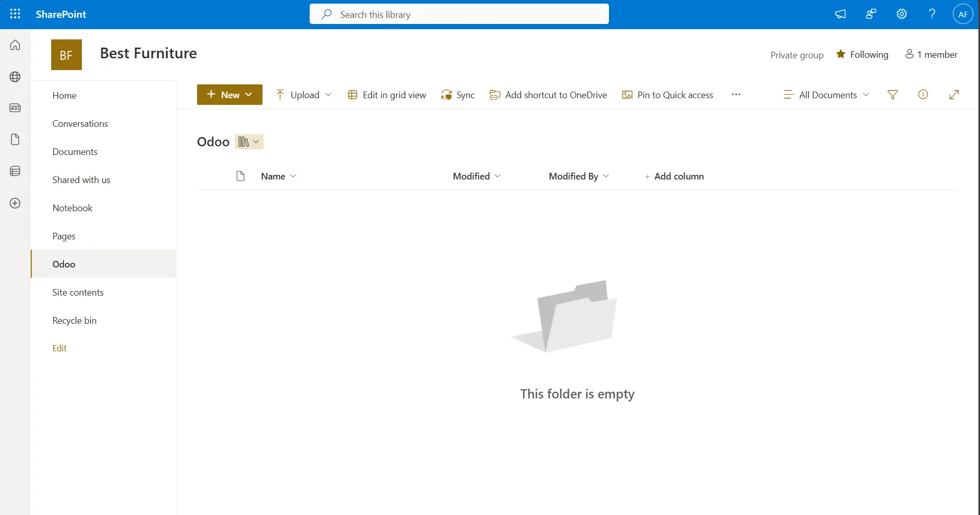Open the New dropdown button
Image resolution: width=980 pixels, height=515 pixels.
(230, 95)
